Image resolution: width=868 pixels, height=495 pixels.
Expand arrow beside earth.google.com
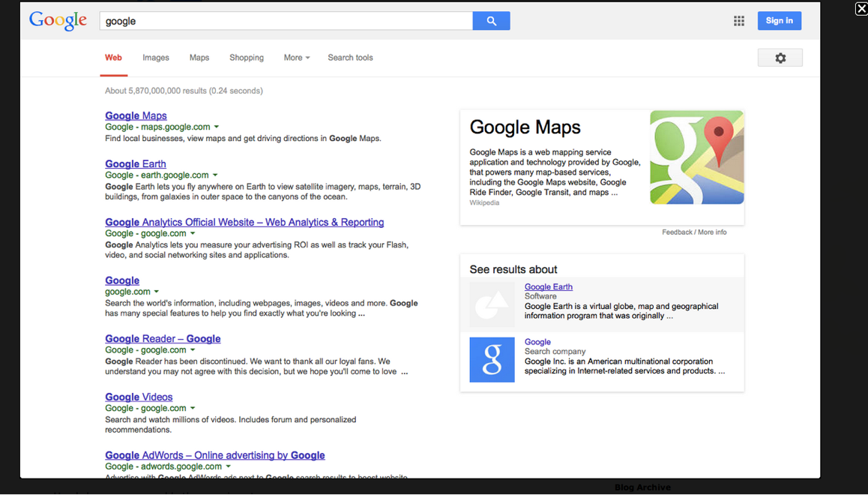pos(215,175)
